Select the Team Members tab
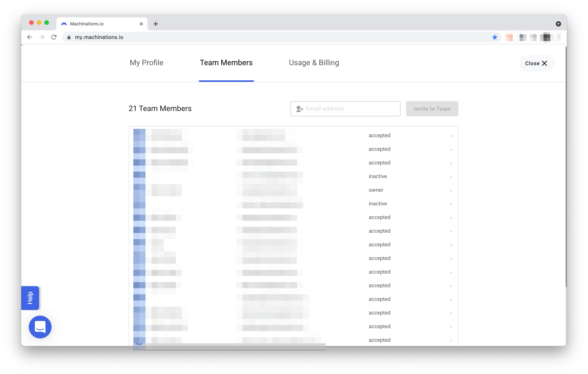Viewport: 588px width, 374px height. pos(226,63)
